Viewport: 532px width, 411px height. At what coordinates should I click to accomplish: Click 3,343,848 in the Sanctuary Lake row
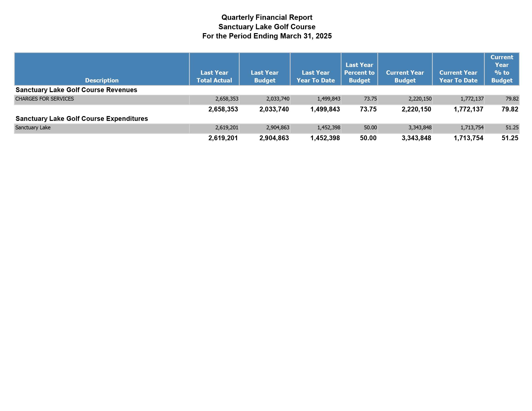coord(420,128)
